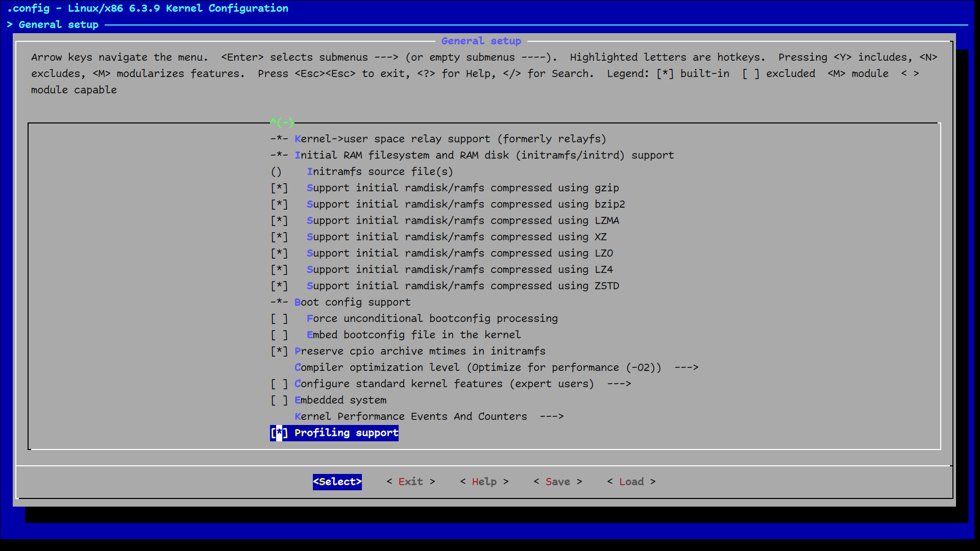Enable Force unconditional bootconfig processing
The height and width of the screenshot is (551, 980).
point(279,318)
